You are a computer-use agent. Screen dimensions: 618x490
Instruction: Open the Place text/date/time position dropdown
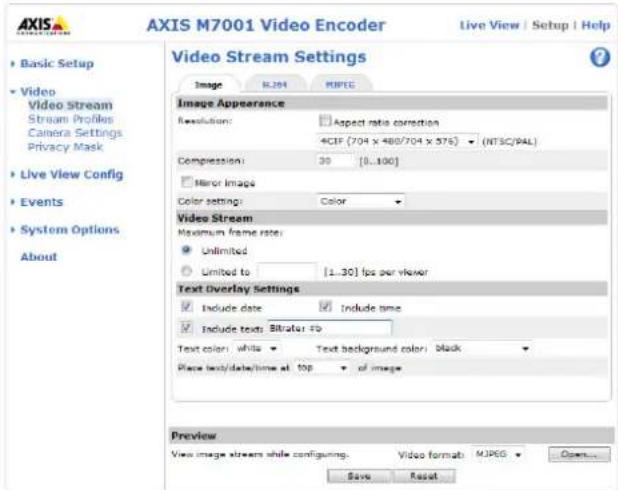pyautogui.click(x=321, y=368)
